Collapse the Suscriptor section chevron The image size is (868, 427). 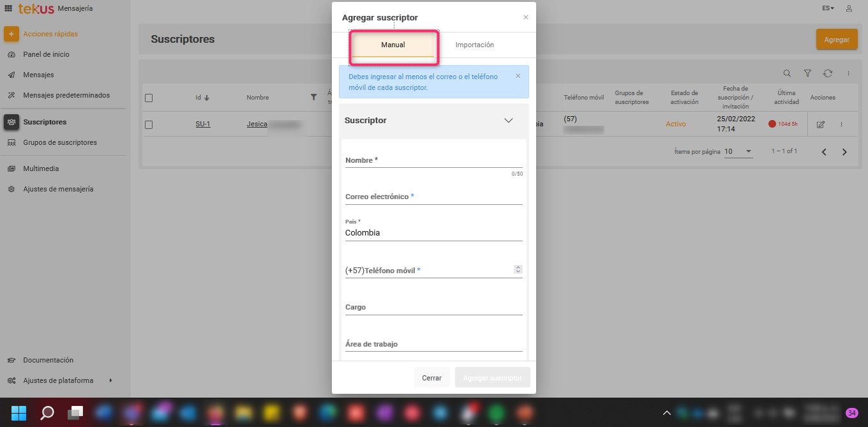(x=509, y=121)
